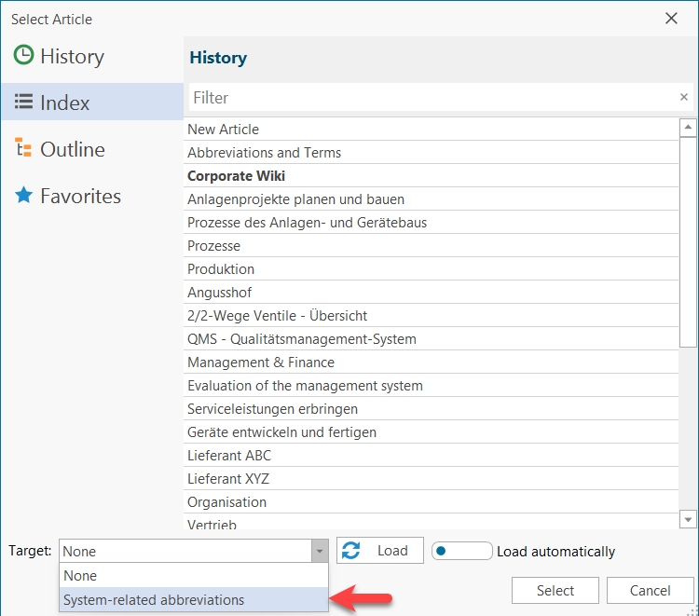
Task: Click the Favorites star icon
Action: (23, 196)
